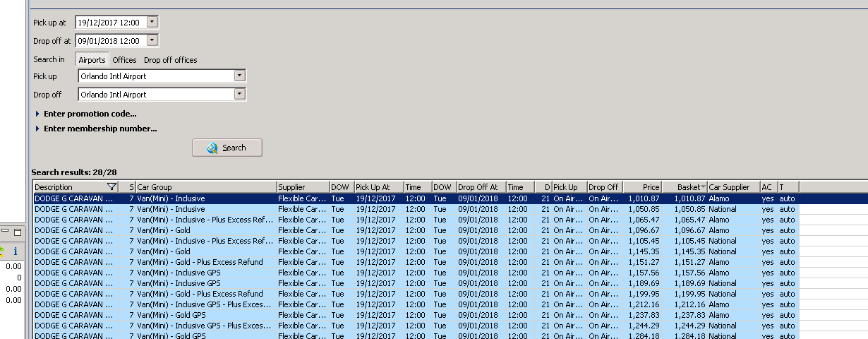Click the S column header
868x339 pixels.
coord(127,187)
